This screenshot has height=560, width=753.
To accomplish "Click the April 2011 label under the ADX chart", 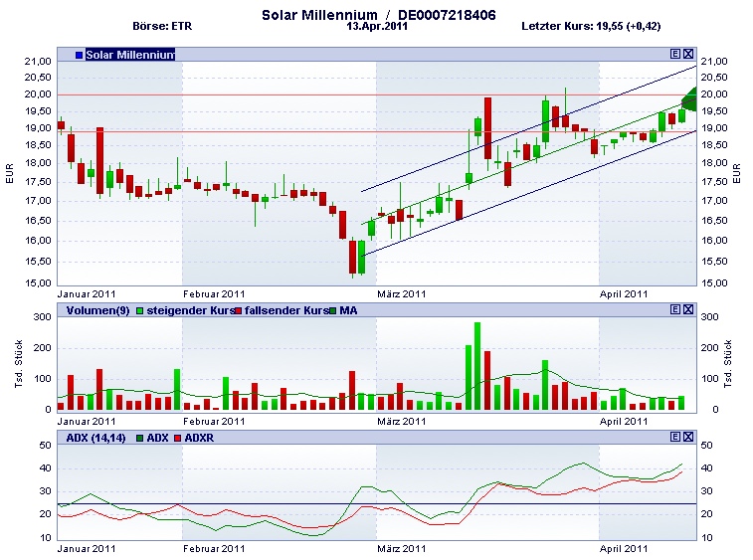I will tap(624, 548).
